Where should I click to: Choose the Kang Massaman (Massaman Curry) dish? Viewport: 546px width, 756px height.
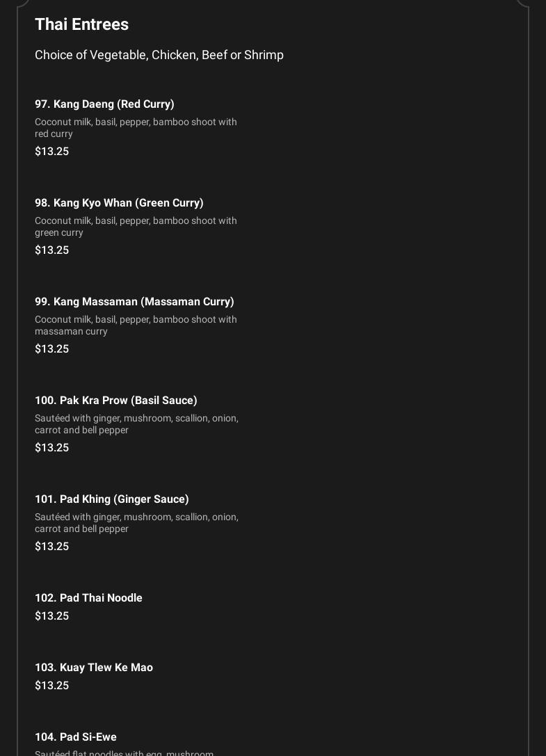pos(134,302)
